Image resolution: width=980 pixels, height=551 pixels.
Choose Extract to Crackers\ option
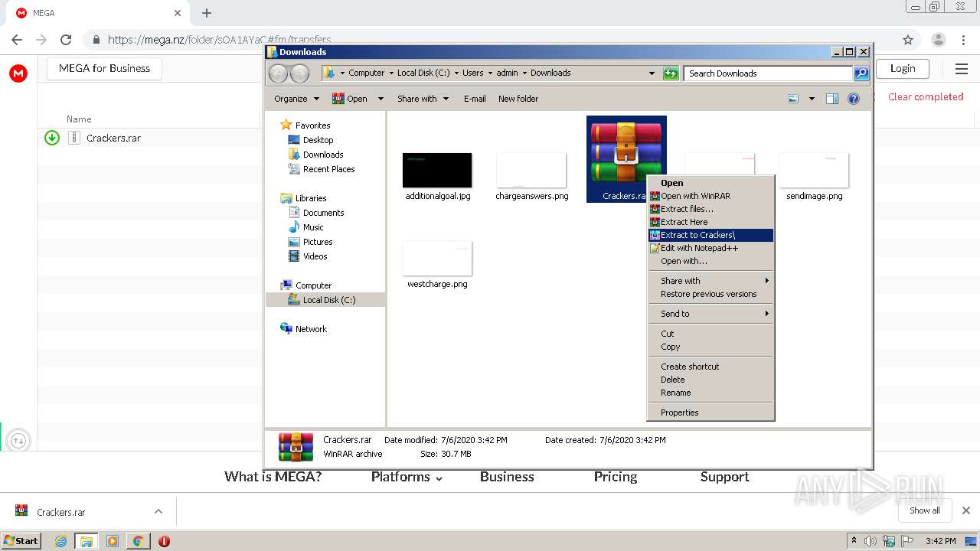(x=710, y=235)
